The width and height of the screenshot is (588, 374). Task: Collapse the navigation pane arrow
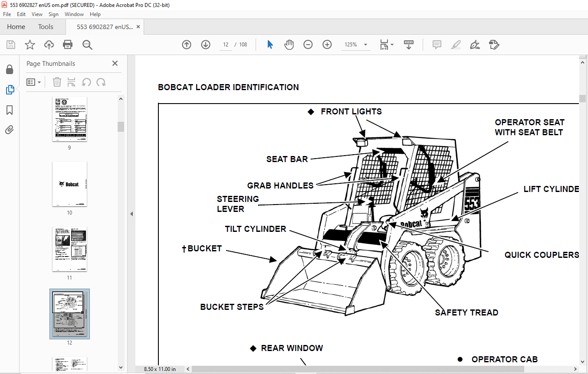coord(131,214)
